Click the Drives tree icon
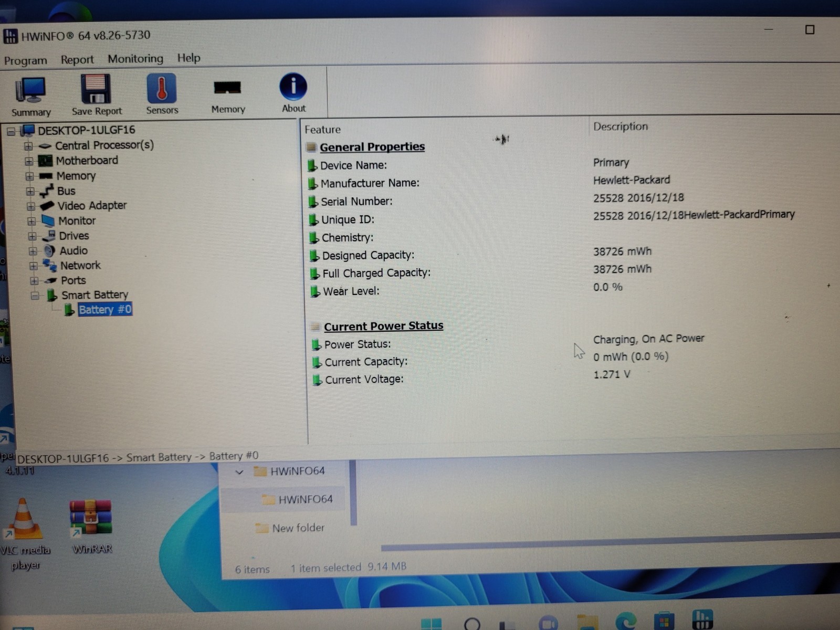The image size is (840, 630). click(49, 236)
